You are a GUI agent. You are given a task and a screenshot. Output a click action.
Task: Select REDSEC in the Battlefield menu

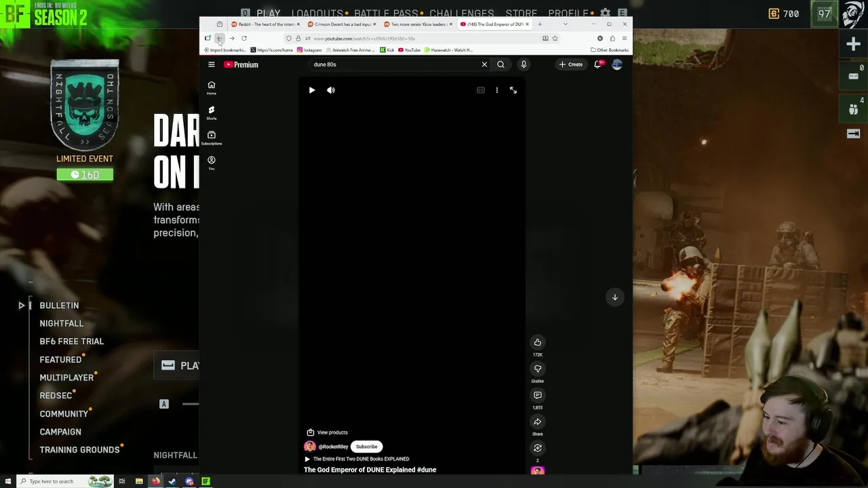(x=56, y=396)
